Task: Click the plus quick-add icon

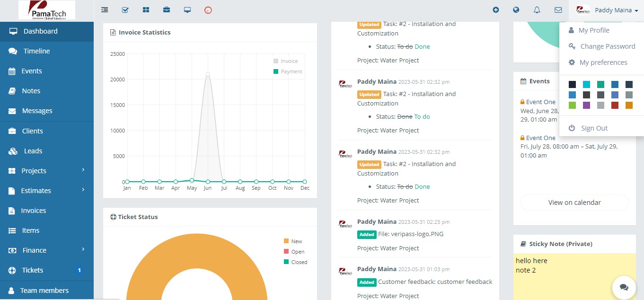Action: tap(496, 9)
